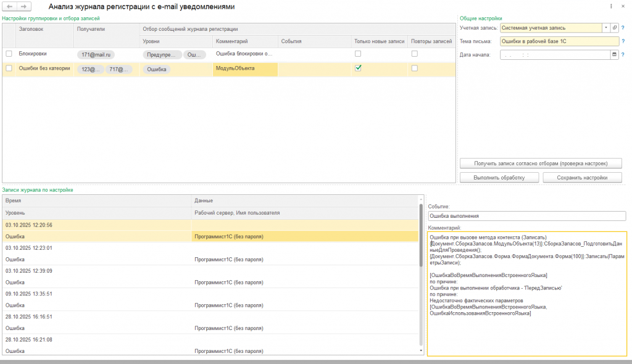The image size is (632, 364).
Task: Click the help question mark beside Учетная запись
Action: tap(623, 28)
